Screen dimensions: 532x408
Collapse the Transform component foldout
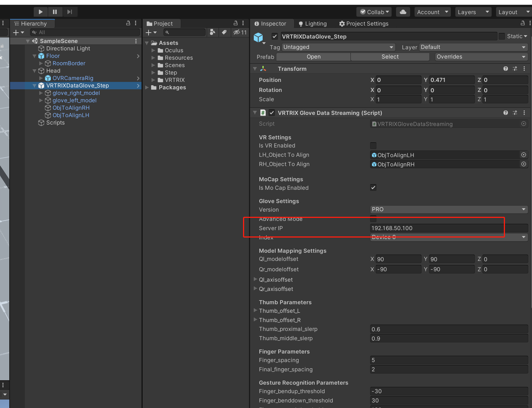(x=255, y=69)
